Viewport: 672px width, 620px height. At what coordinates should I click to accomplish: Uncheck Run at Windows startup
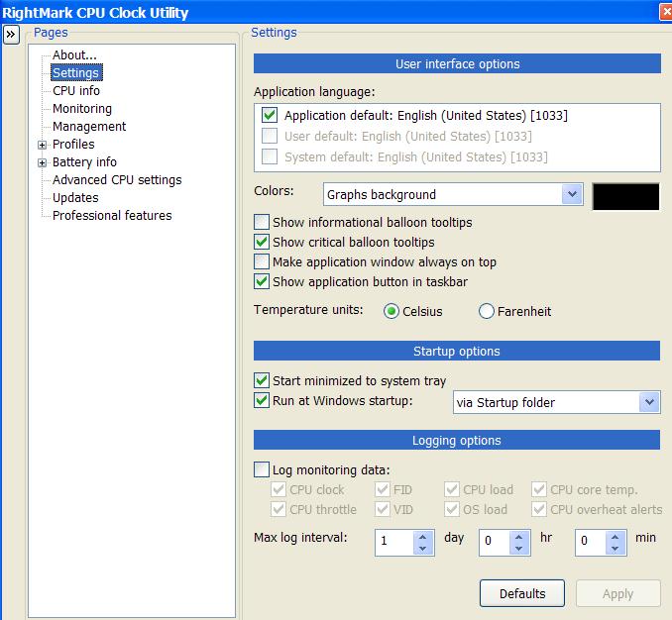pos(262,401)
